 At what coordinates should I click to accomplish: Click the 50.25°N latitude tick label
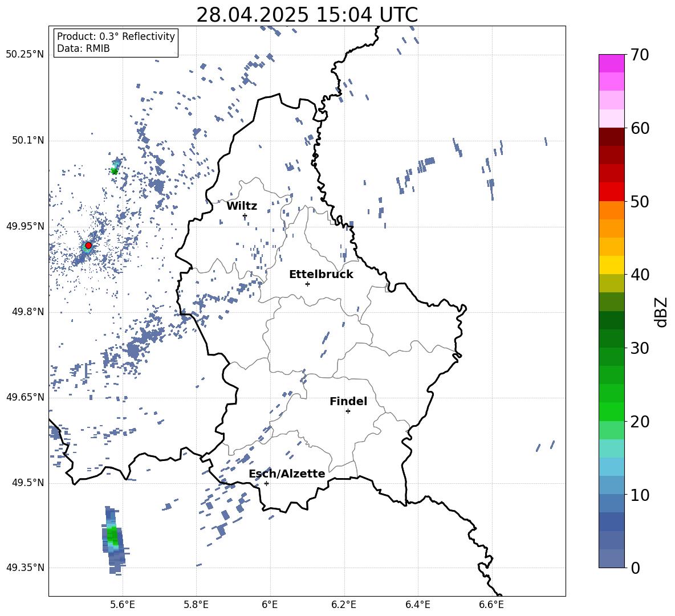pyautogui.click(x=25, y=55)
